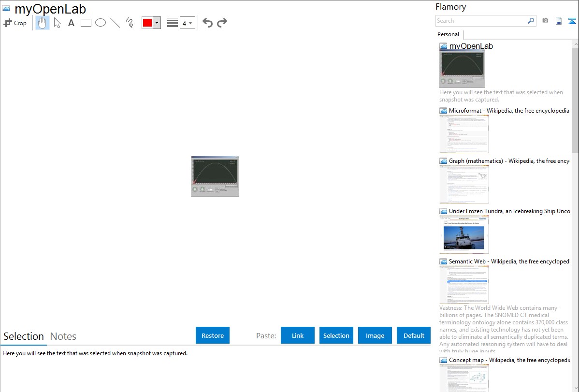The width and height of the screenshot is (579, 392).
Task: Open the Selection tab
Action: [24, 336]
